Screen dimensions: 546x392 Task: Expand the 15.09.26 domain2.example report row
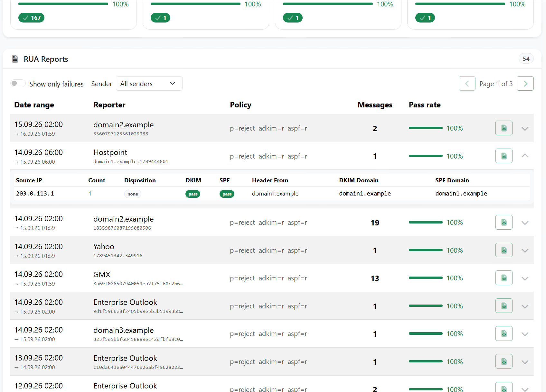pyautogui.click(x=525, y=129)
